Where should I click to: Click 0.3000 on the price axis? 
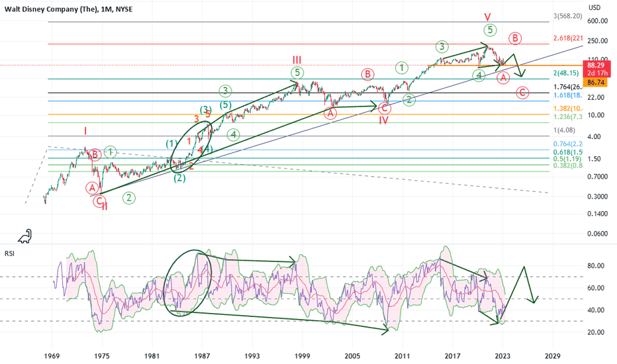pos(597,197)
